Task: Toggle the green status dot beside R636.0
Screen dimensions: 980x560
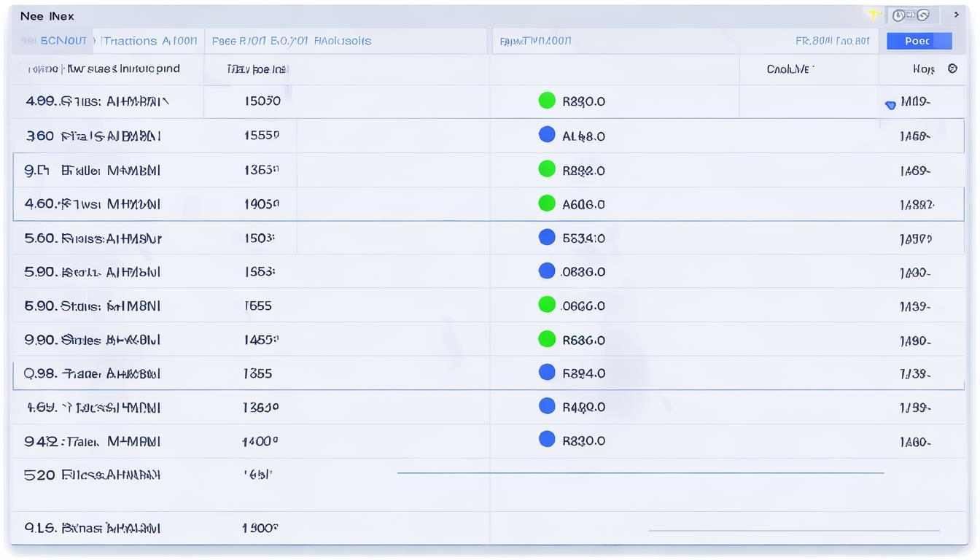Action: tap(547, 339)
